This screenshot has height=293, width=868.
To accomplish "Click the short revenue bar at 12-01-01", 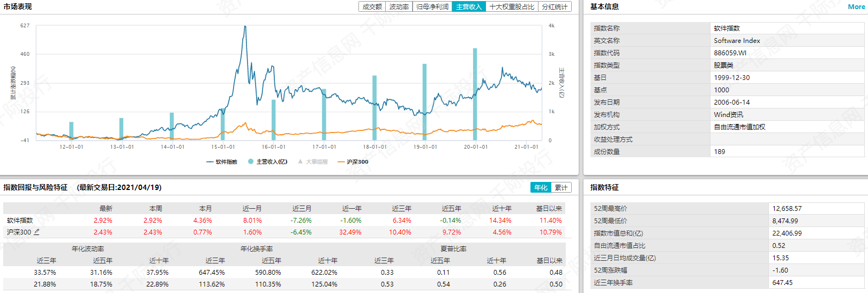I will (71, 130).
